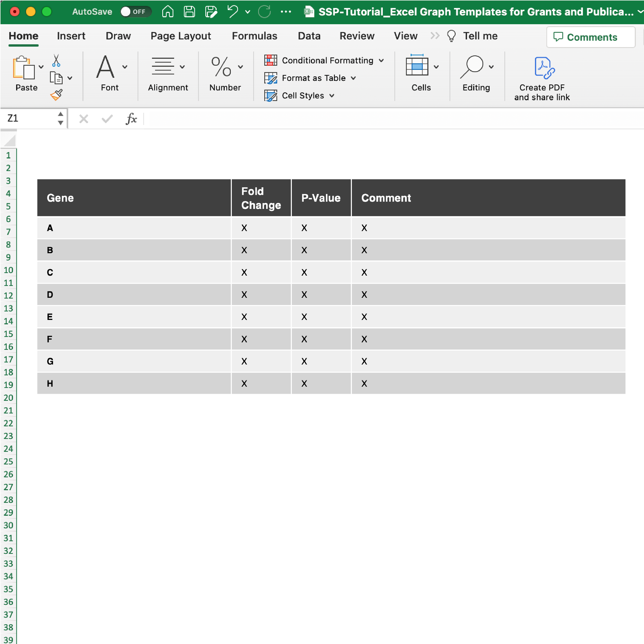This screenshot has height=644, width=644.
Task: Click the Undo arrow icon
Action: point(232,12)
